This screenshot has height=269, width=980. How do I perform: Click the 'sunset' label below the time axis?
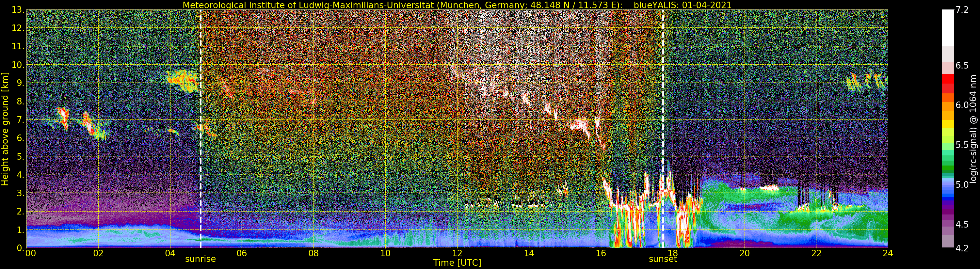click(x=663, y=259)
